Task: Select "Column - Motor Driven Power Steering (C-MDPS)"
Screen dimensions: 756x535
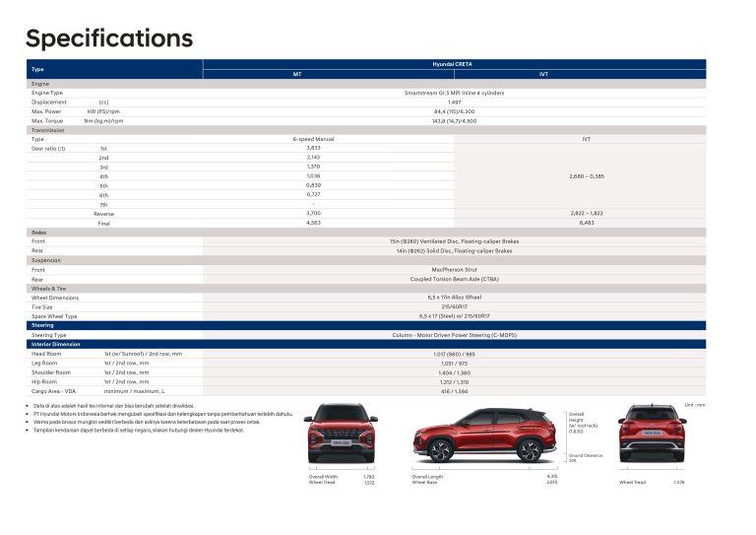Action: 454,335
